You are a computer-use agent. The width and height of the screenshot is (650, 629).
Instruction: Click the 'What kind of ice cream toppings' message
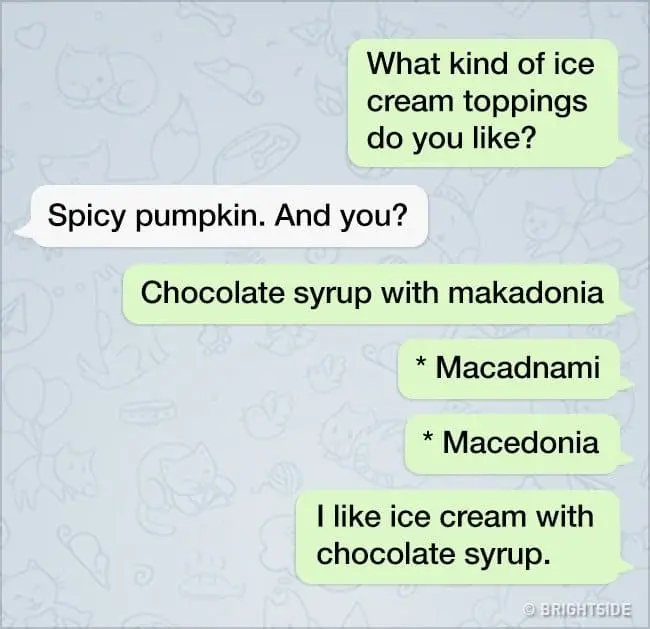483,103
